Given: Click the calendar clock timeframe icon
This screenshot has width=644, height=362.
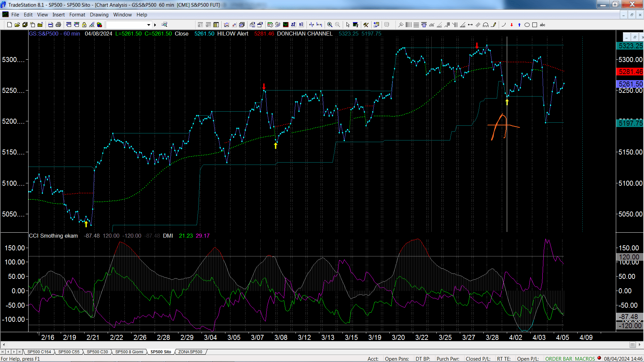Looking at the screenshot, I should (270, 25).
